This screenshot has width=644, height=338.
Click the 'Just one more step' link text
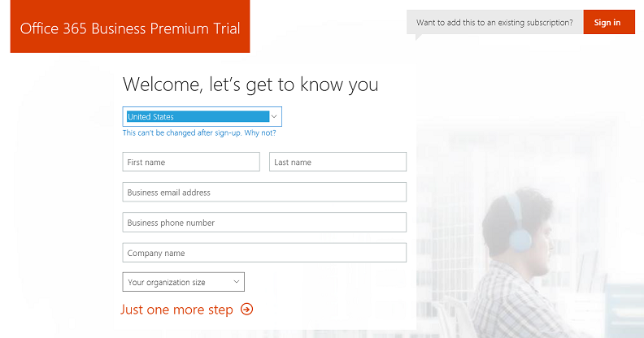point(176,310)
